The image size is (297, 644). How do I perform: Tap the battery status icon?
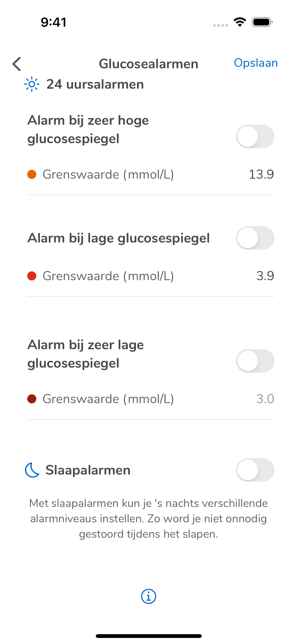[x=262, y=22]
